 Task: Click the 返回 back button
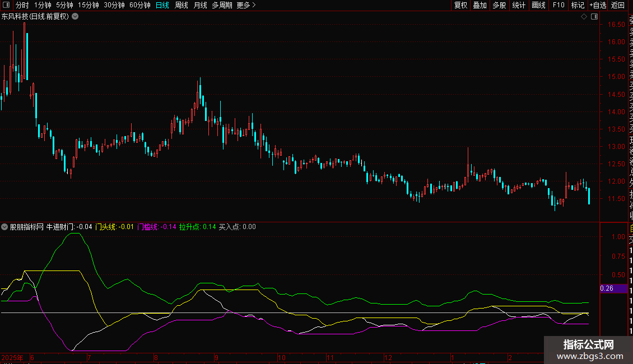coord(618,5)
